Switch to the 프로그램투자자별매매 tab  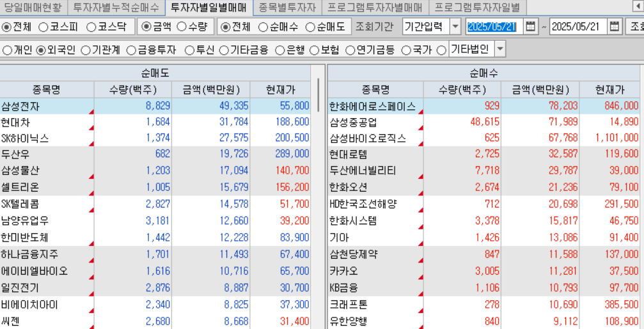[x=375, y=6]
